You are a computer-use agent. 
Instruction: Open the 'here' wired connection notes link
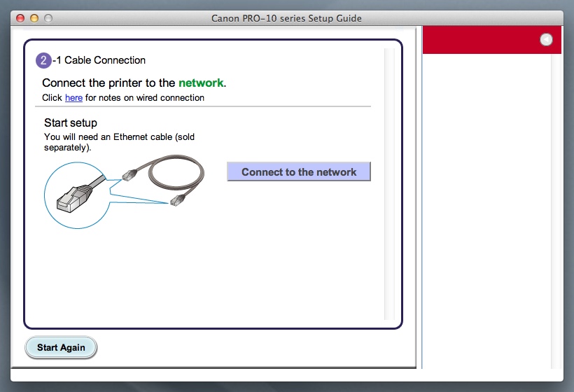73,98
